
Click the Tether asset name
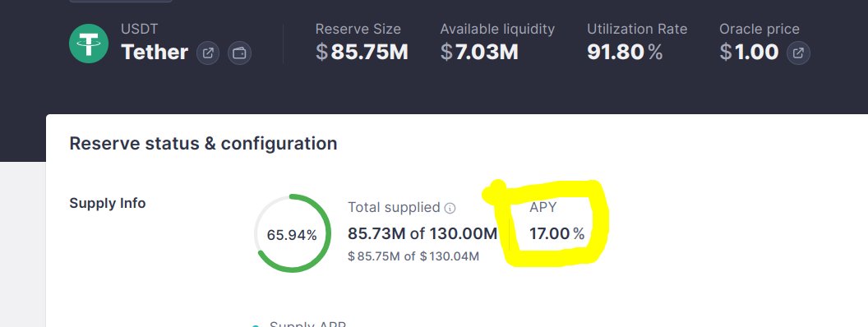tap(155, 52)
